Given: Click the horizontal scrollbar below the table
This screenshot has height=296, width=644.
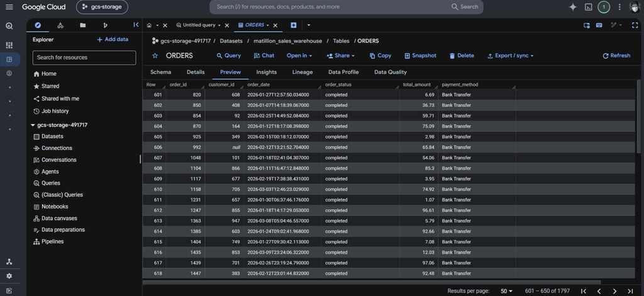Looking at the screenshot, I should pos(372,282).
